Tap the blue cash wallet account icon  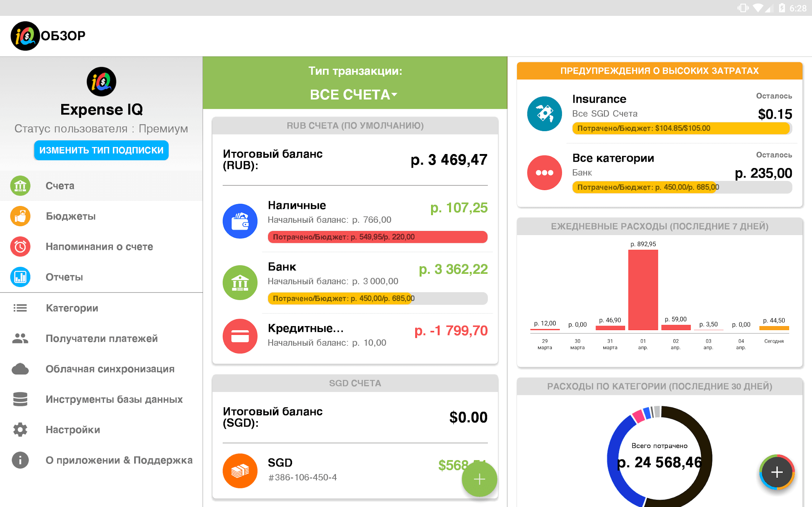[x=240, y=221]
